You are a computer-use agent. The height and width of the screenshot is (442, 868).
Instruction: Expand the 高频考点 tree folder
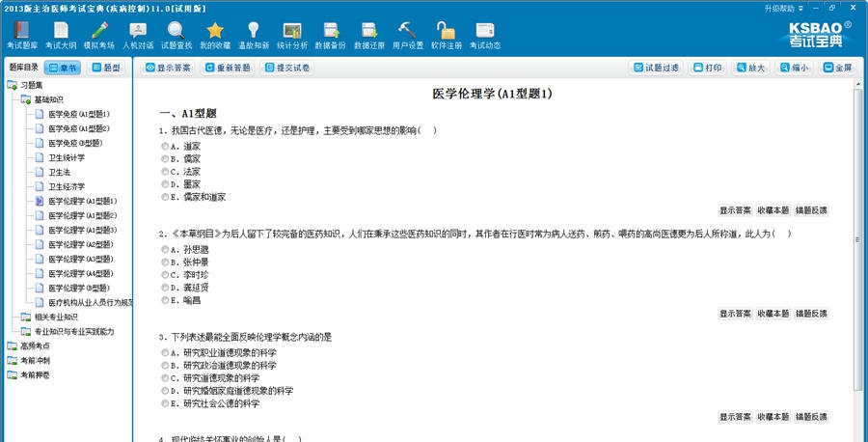tap(12, 345)
